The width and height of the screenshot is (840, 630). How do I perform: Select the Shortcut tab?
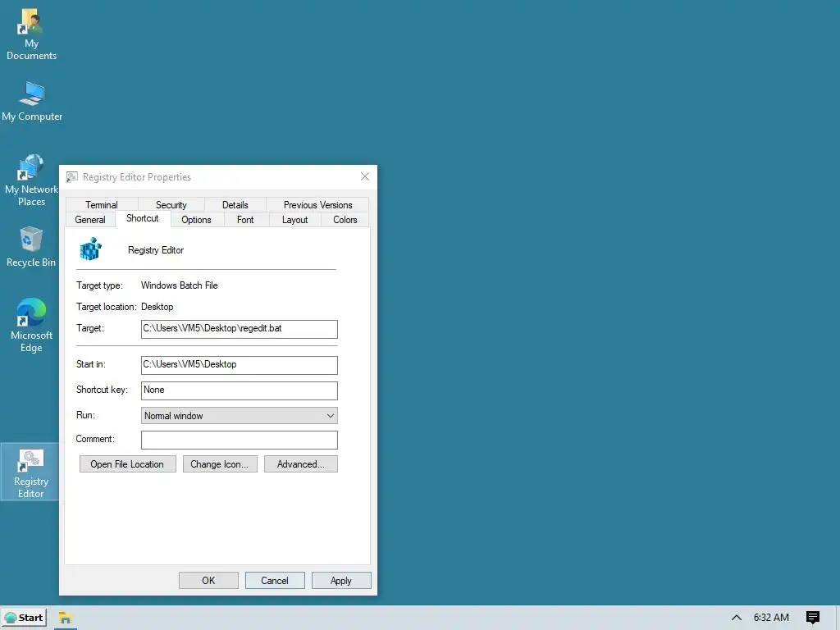[x=143, y=218]
